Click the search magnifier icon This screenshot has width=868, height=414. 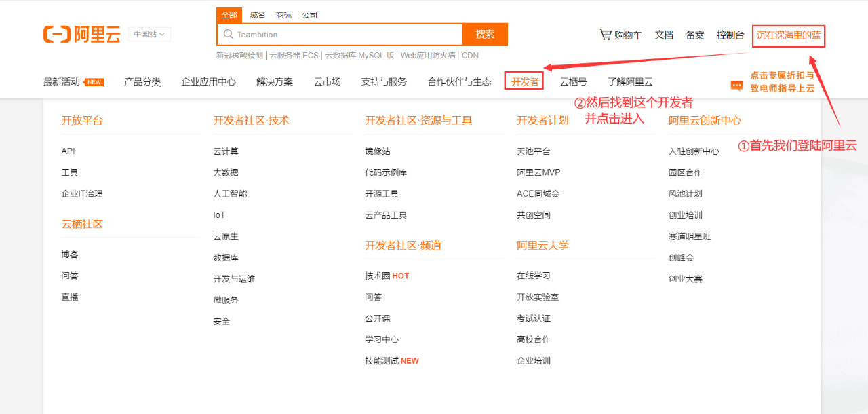pos(228,35)
